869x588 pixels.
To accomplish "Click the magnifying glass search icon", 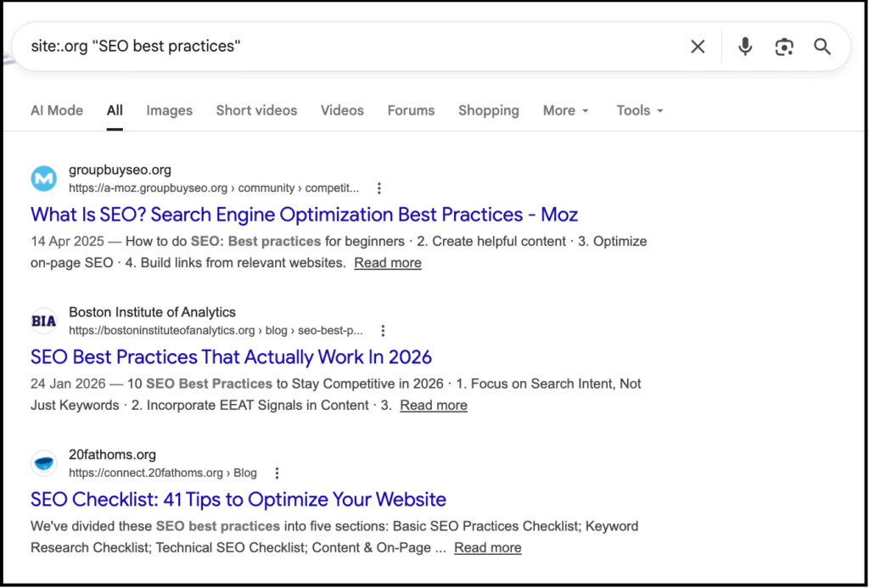I will coord(821,47).
